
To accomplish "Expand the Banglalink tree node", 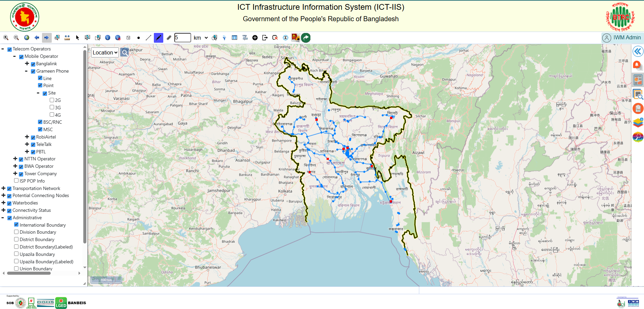I will click(x=27, y=64).
